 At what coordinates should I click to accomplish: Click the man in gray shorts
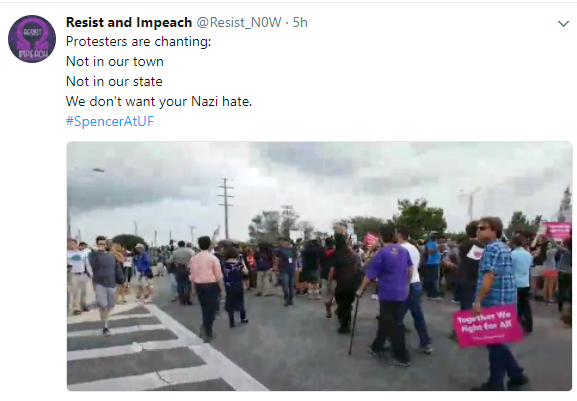pos(105,285)
